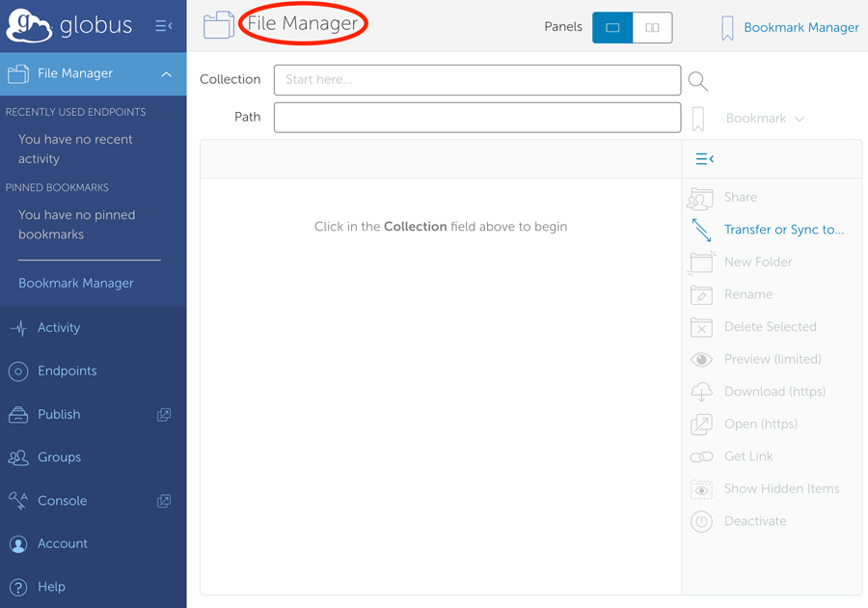Click the File Manager header folder icon
Viewport: 868px width, 608px height.
click(219, 25)
